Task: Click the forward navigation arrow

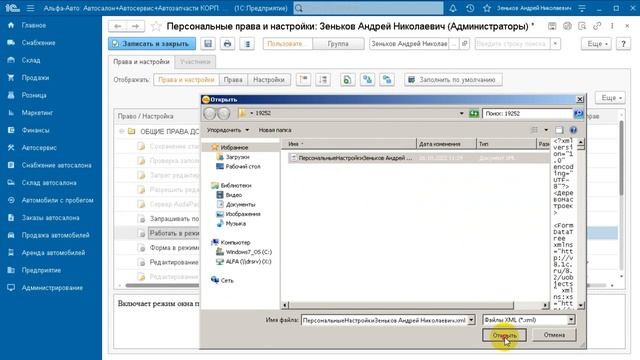Action: click(x=135, y=27)
